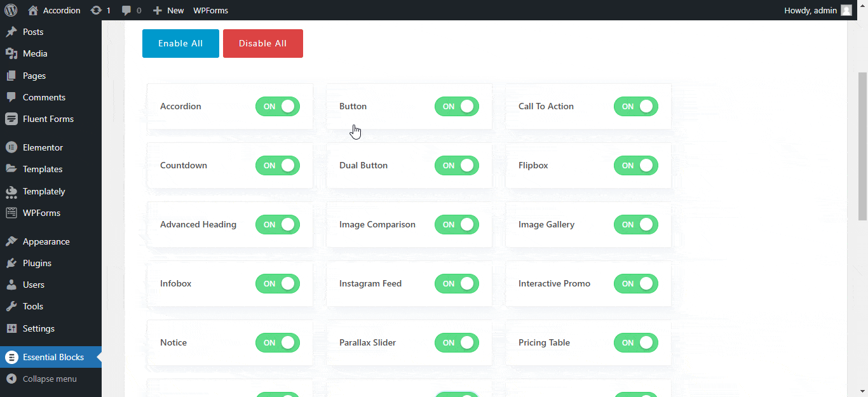The height and width of the screenshot is (397, 868).
Task: Toggle the Call To Action switch
Action: click(x=636, y=106)
